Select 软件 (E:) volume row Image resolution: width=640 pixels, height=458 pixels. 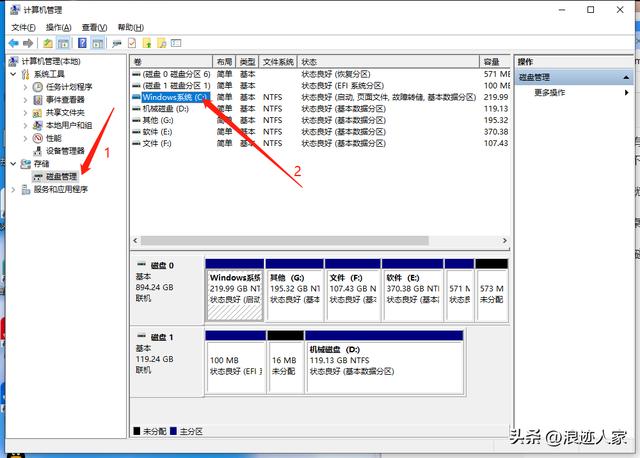320,132
